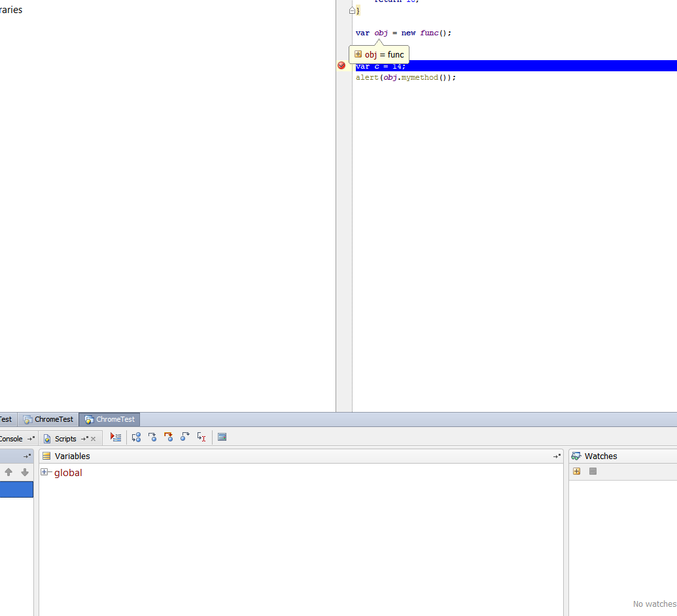Viewport: 677px width, 616px height.
Task: Click the hide icon of the Frames panel
Action: [27, 456]
